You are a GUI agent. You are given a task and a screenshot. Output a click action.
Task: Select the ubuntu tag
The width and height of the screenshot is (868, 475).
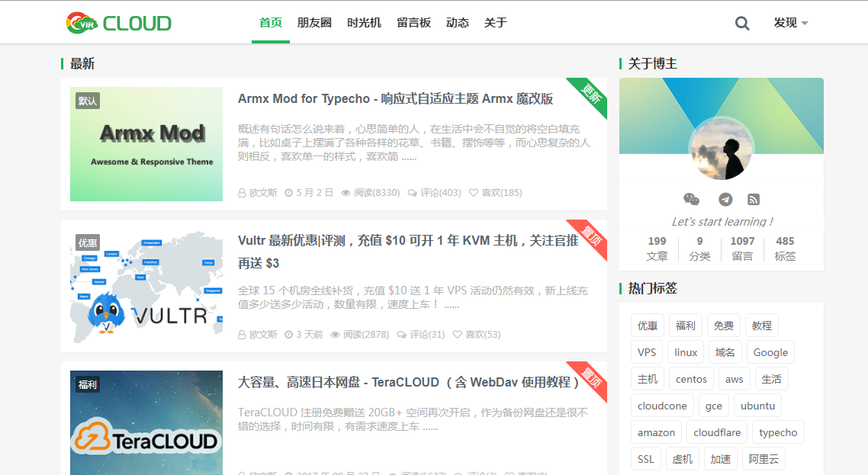point(758,406)
